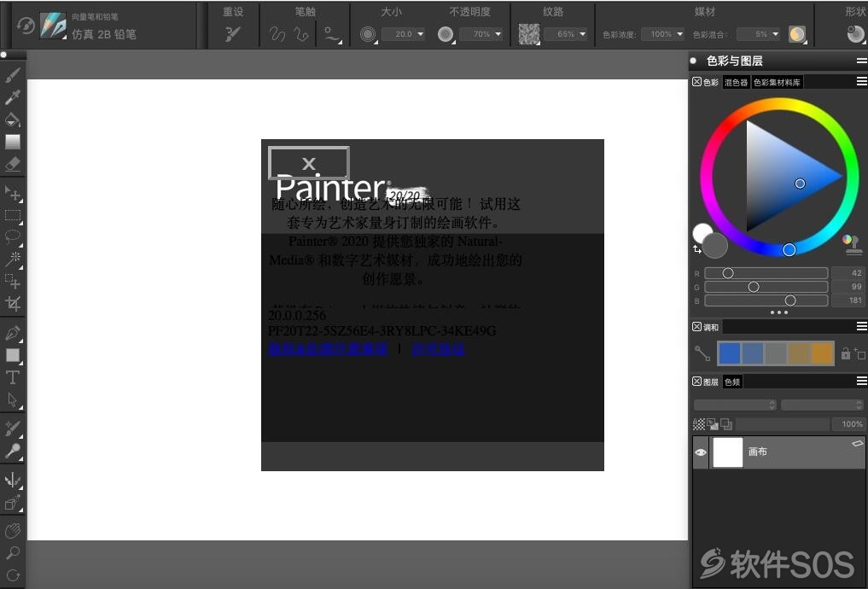Select the Selection Adjuster tool
868x589 pixels.
click(12, 281)
